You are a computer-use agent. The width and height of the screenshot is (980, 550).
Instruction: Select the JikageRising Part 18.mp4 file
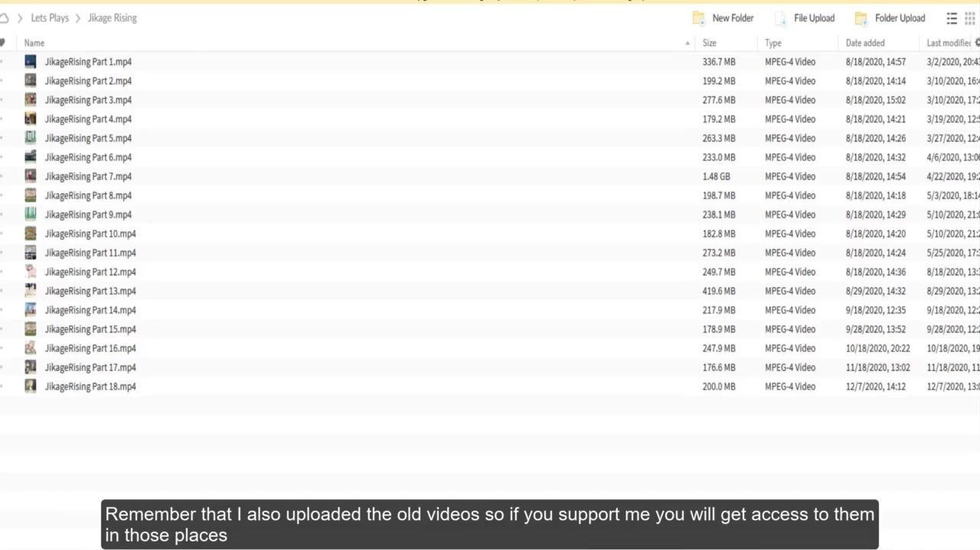90,387
